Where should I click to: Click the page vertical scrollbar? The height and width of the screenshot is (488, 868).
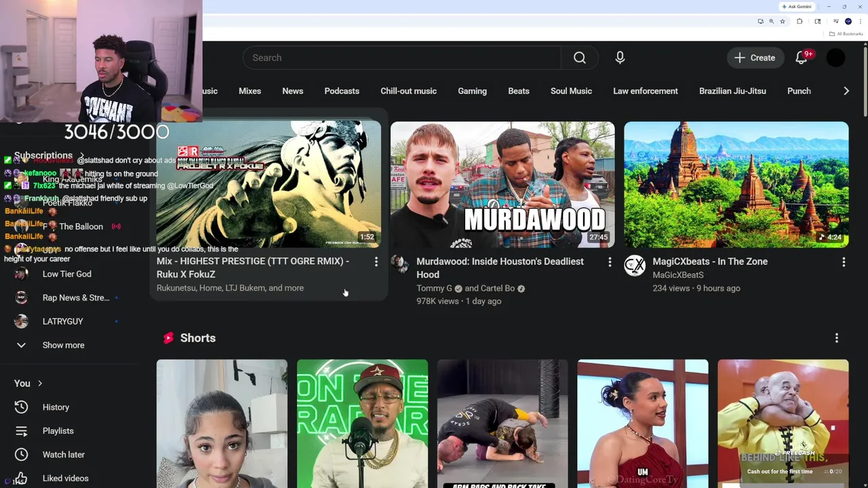[865, 81]
